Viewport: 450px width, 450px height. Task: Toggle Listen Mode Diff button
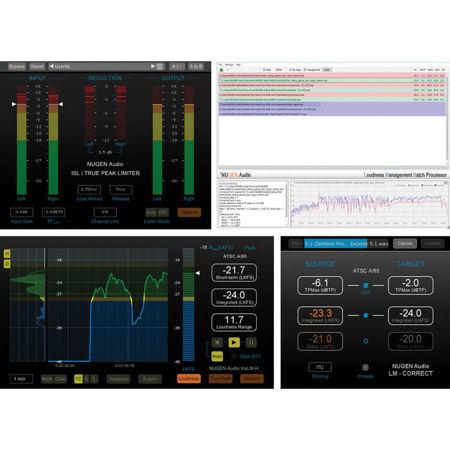(163, 212)
